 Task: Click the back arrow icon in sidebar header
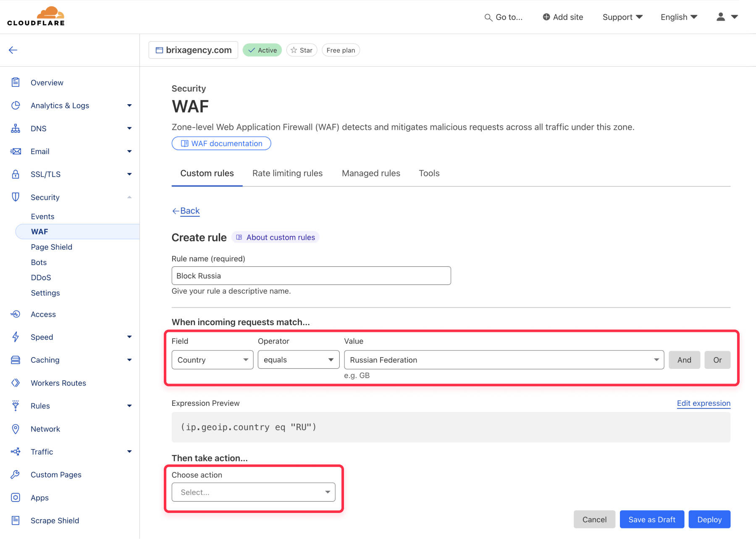(13, 50)
